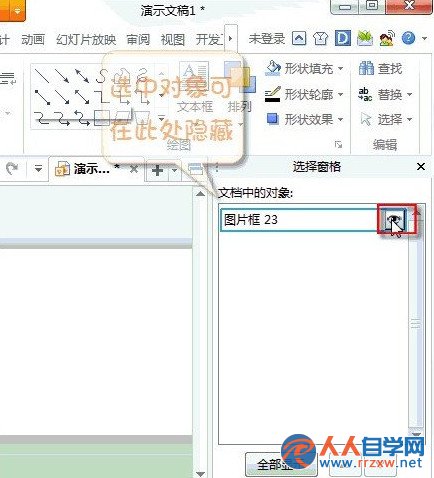Open quick access toolbar customize dropdown
The width and height of the screenshot is (434, 478).
coord(38,169)
